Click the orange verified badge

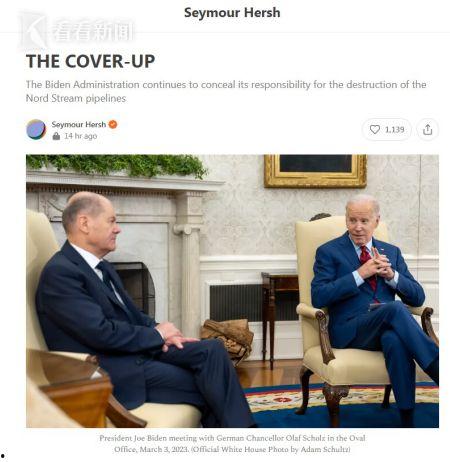pyautogui.click(x=113, y=124)
